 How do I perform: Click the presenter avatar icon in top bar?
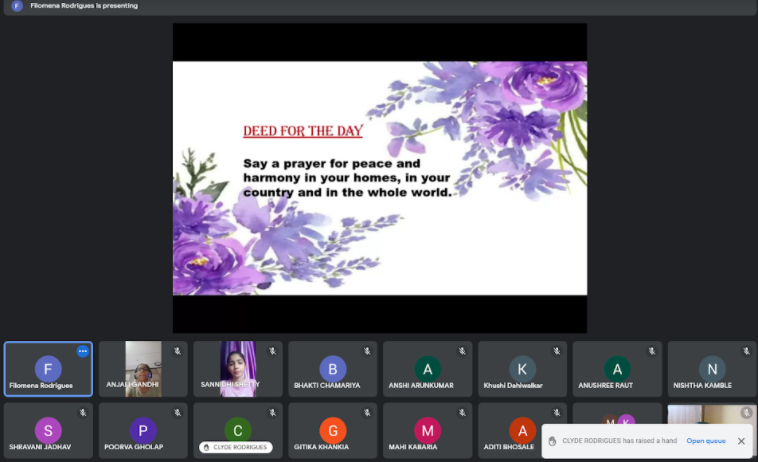click(x=16, y=6)
